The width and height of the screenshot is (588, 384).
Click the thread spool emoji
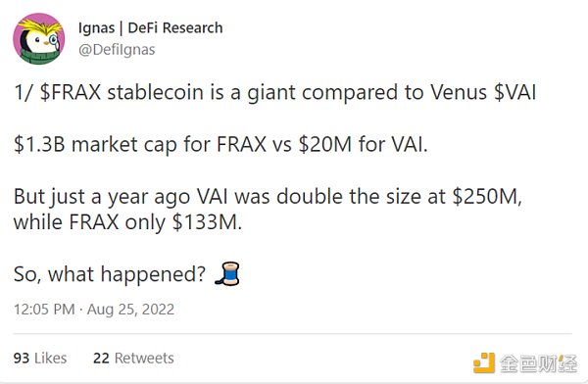(x=227, y=273)
